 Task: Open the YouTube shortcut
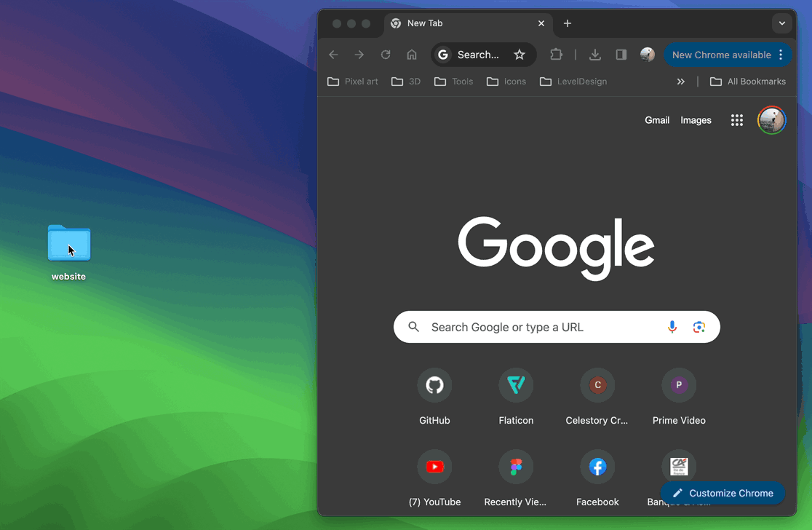tap(434, 478)
